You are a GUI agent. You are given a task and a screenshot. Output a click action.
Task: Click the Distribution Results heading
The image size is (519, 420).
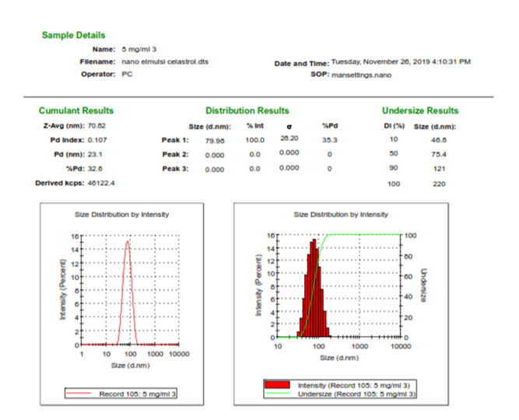tap(247, 110)
